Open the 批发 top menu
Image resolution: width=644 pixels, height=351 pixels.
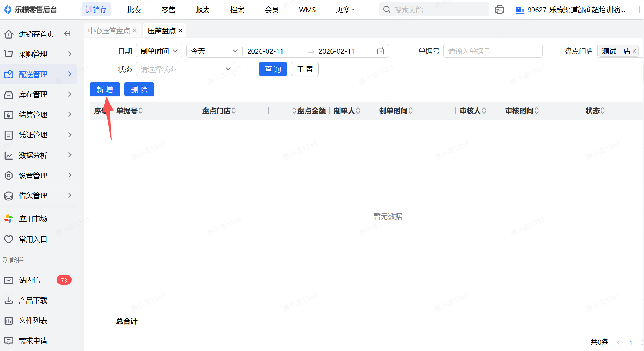pyautogui.click(x=134, y=10)
